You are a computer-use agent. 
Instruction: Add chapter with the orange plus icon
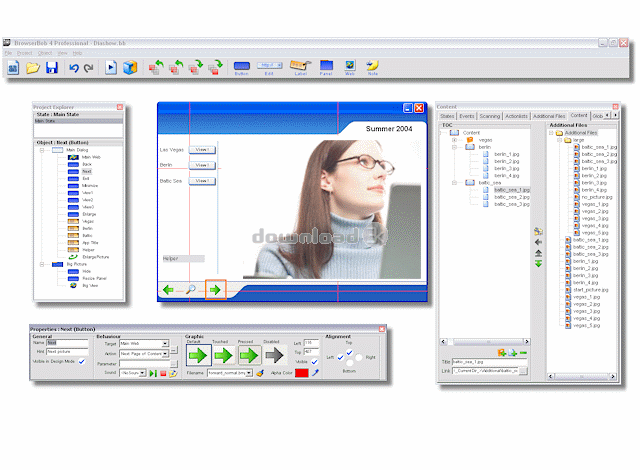[502, 352]
